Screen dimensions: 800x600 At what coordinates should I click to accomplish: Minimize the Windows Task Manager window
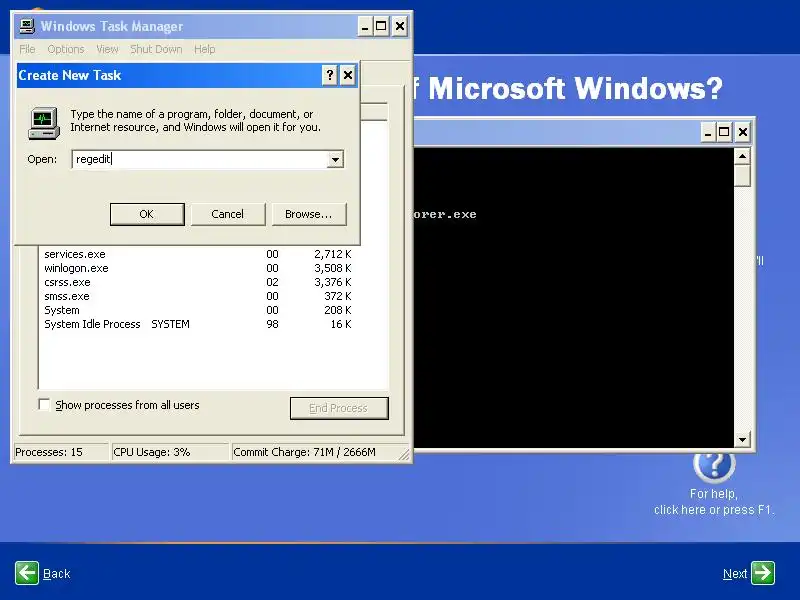click(x=365, y=27)
